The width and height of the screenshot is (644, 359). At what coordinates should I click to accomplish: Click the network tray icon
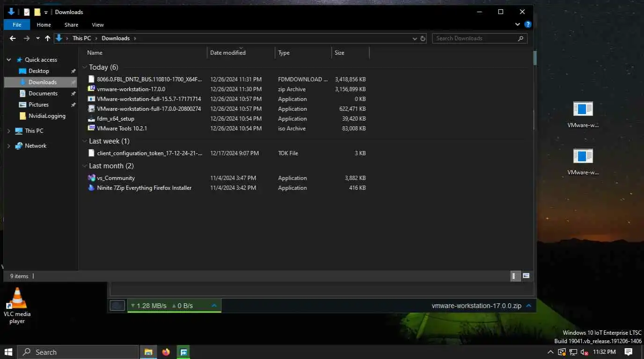tap(573, 352)
